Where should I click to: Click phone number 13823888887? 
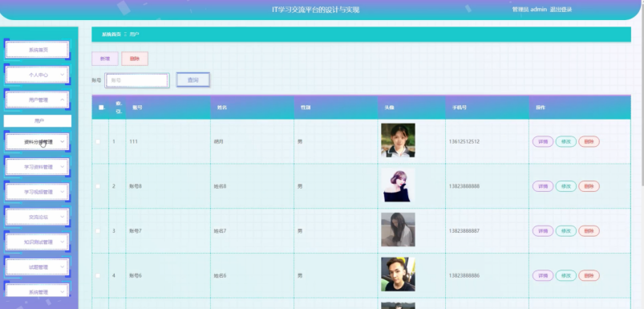(464, 231)
